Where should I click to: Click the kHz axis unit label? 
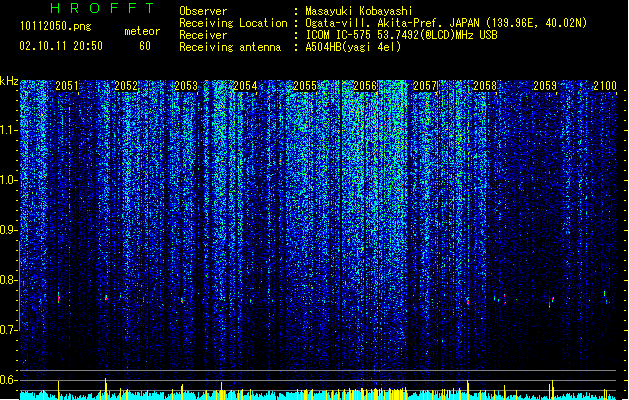pos(9,81)
